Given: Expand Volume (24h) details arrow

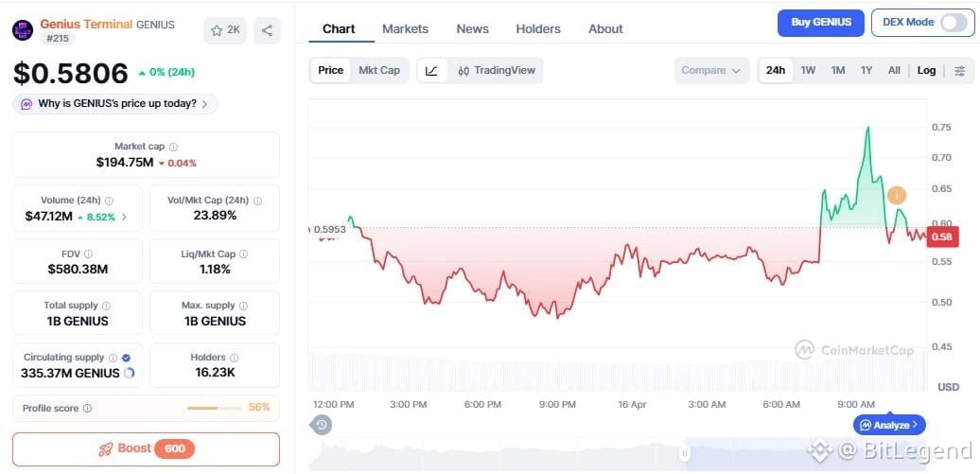Looking at the screenshot, I should pos(124,217).
